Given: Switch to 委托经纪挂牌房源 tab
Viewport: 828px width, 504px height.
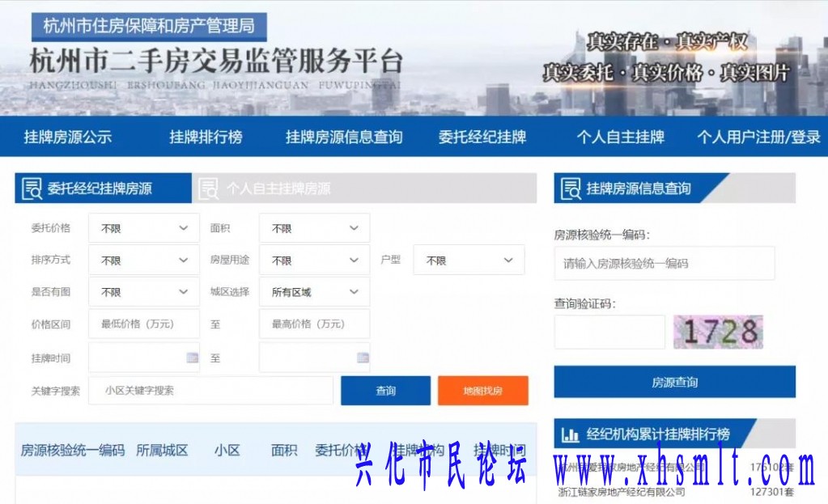Looking at the screenshot, I should tap(103, 188).
